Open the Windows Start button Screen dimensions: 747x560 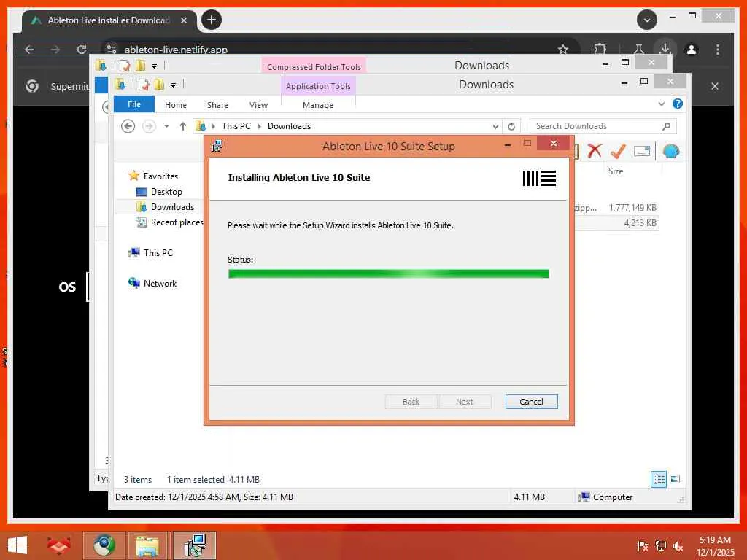tap(18, 545)
